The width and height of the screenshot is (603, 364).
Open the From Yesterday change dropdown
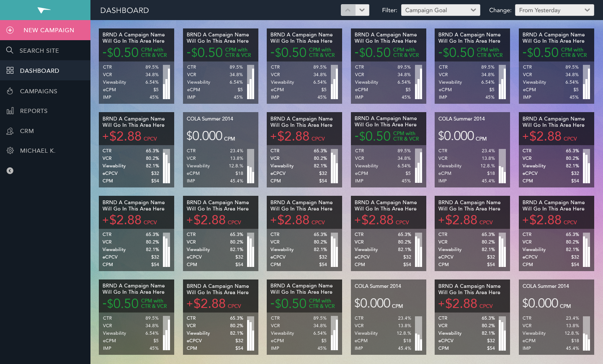click(554, 10)
